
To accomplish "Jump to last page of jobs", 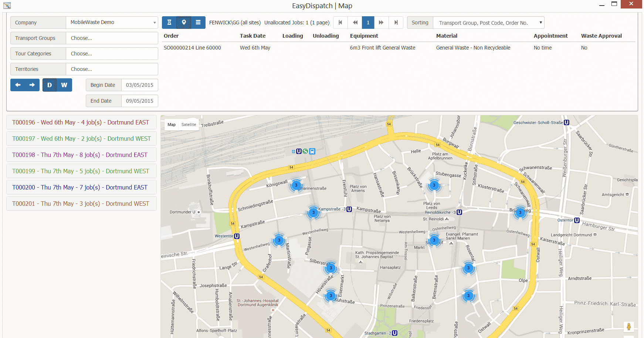I will (396, 23).
